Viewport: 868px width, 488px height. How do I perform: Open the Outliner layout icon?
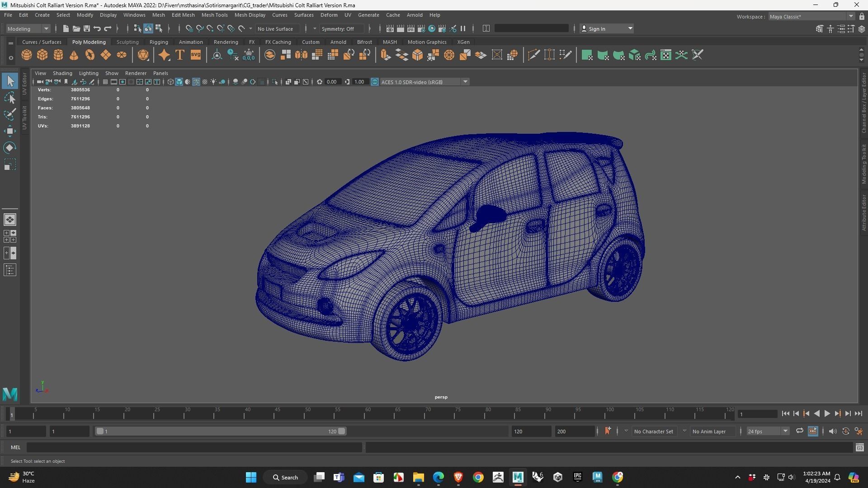pos(10,270)
